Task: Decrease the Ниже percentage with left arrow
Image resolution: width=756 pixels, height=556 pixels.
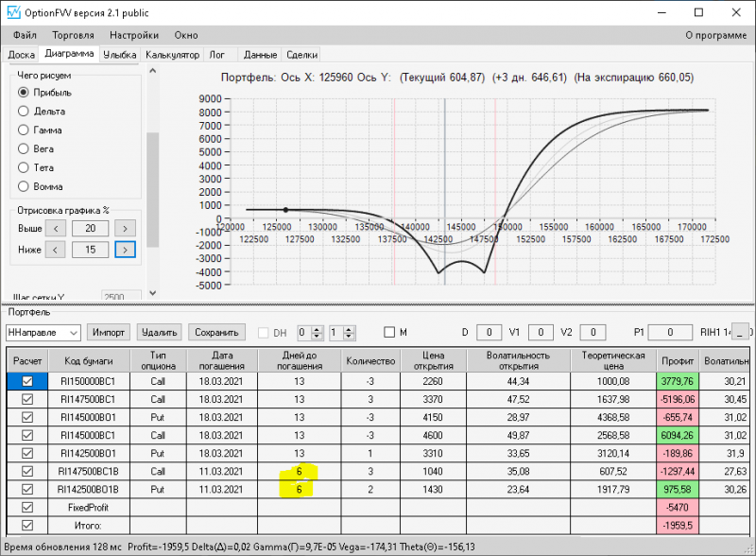Action: [57, 250]
